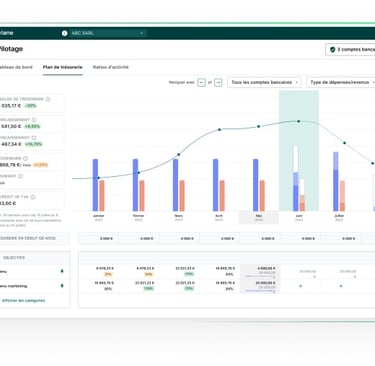
Task: Click the info icon beside ABC SARL
Action: coord(64,33)
